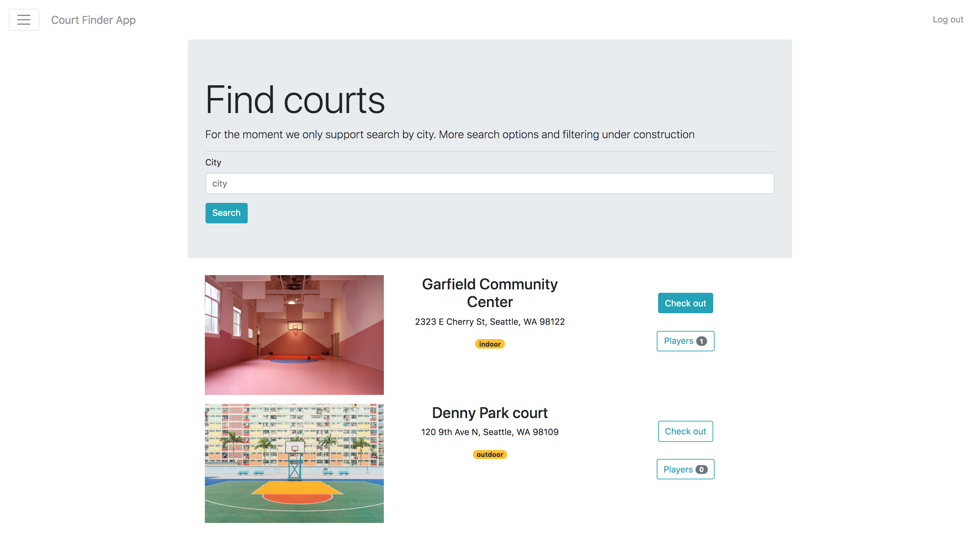This screenshot has height=542, width=980.
Task: Select the Denny Park court title
Action: pyautogui.click(x=490, y=413)
